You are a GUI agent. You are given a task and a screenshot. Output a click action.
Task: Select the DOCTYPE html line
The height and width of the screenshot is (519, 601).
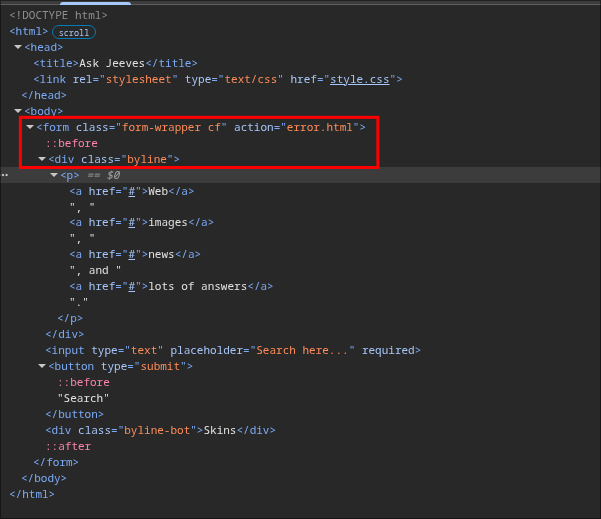pos(58,15)
